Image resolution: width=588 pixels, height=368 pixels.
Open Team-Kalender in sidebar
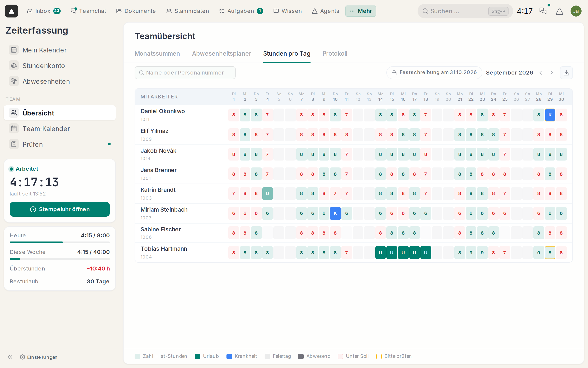(x=59, y=129)
